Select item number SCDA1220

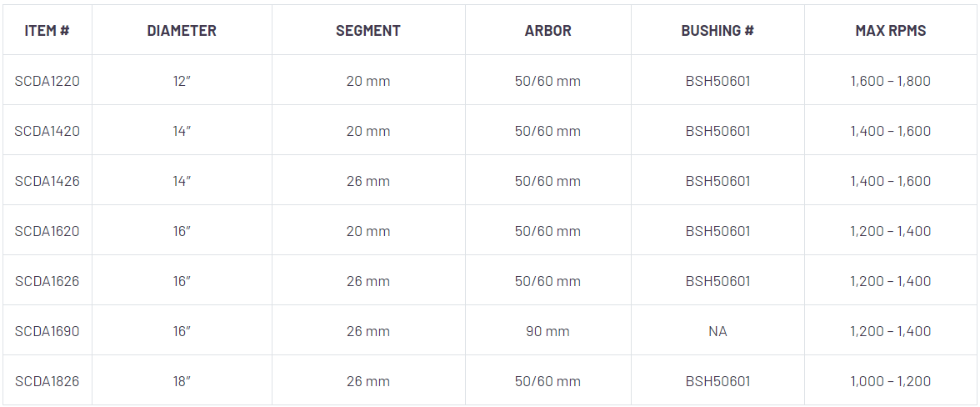click(47, 81)
